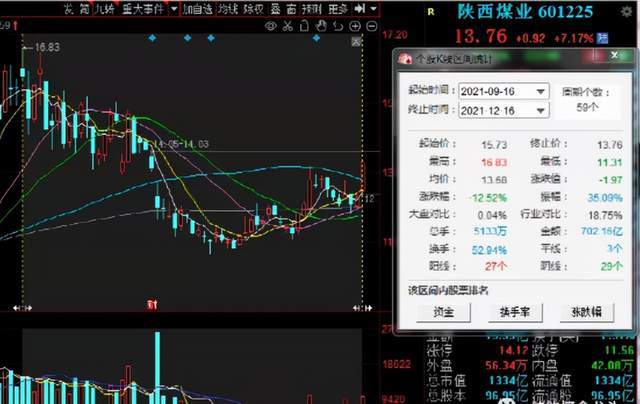Click 加自选 to add to watchlist
Image resolution: width=640 pixels, height=404 pixels.
pyautogui.click(x=198, y=9)
